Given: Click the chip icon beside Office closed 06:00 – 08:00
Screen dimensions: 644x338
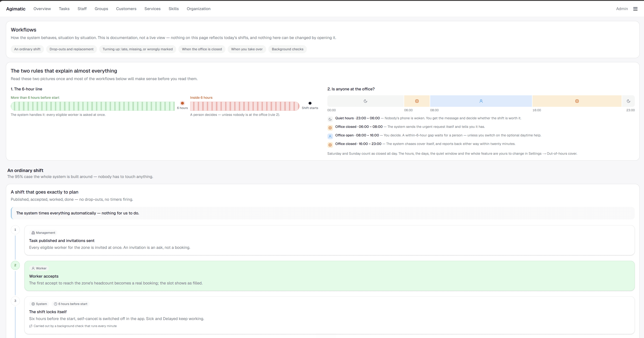Looking at the screenshot, I should pos(330,128).
